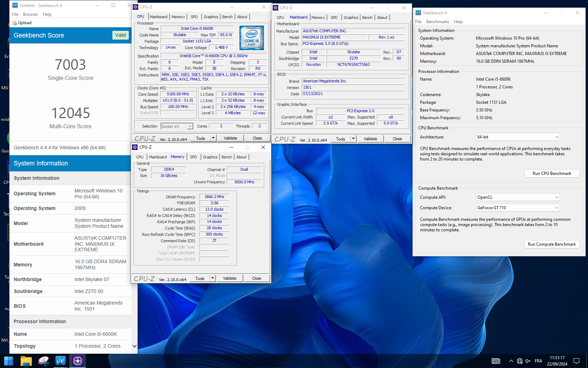Open the Architecture 64-bit dropdown
This screenshot has width=588, height=368.
[x=518, y=137]
